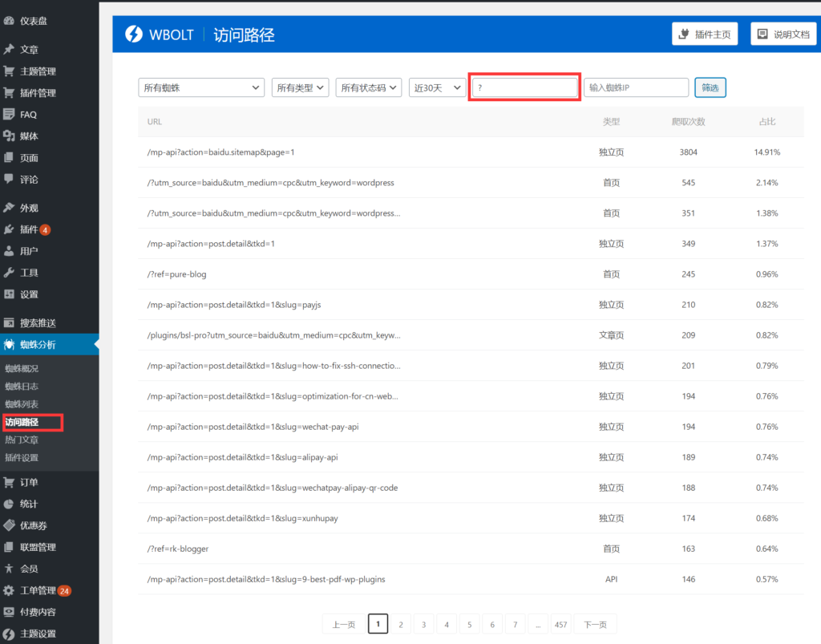
Task: Click the WBOLT lightning logo in header
Action: pyautogui.click(x=133, y=34)
